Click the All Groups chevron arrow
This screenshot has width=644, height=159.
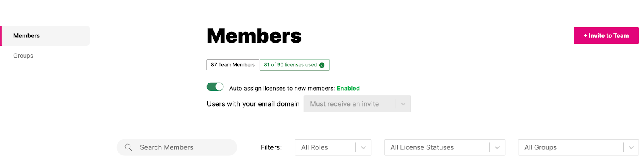point(631,147)
